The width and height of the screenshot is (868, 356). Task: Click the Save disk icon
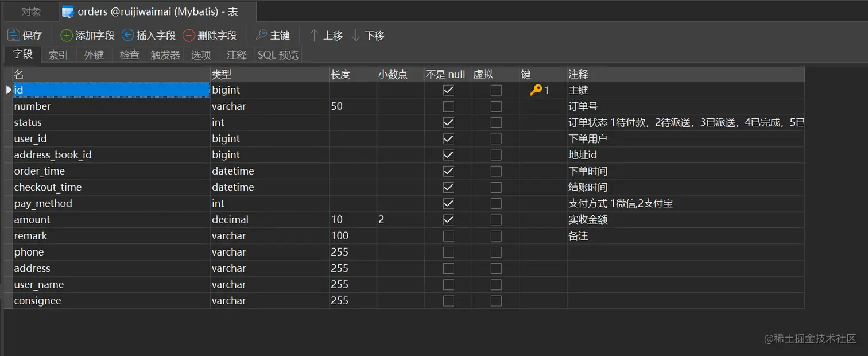click(x=14, y=35)
